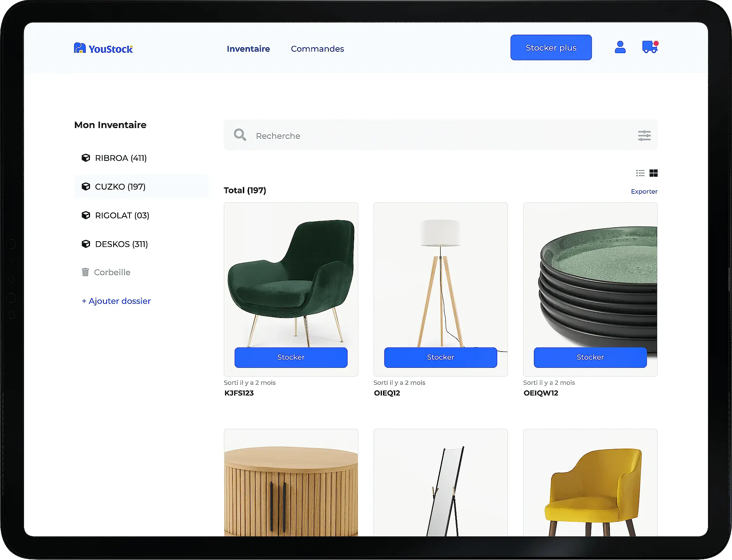This screenshot has width=732, height=560.
Task: Click the Exporter link
Action: tap(644, 191)
